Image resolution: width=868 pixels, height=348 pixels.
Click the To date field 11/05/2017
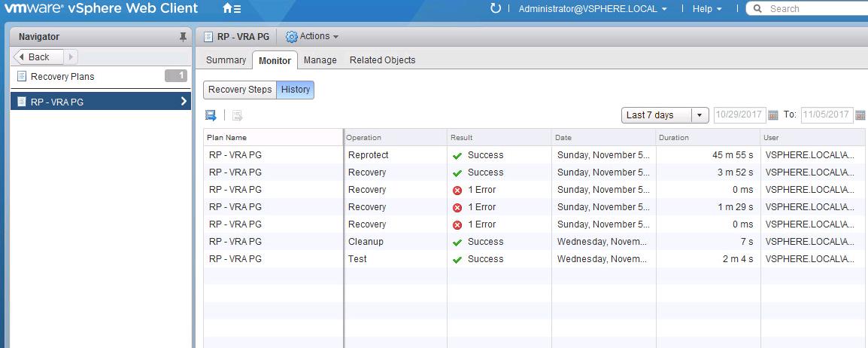coord(827,115)
